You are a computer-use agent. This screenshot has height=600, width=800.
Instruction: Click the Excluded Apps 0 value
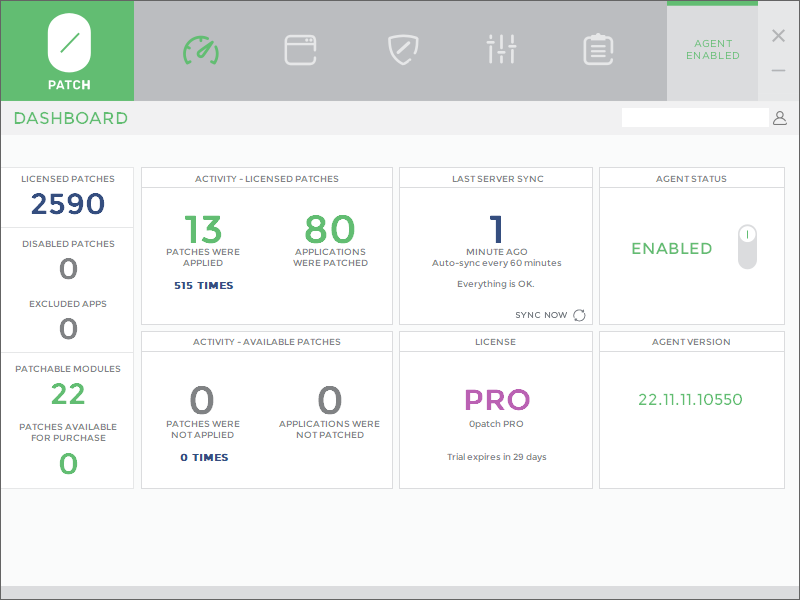point(68,329)
